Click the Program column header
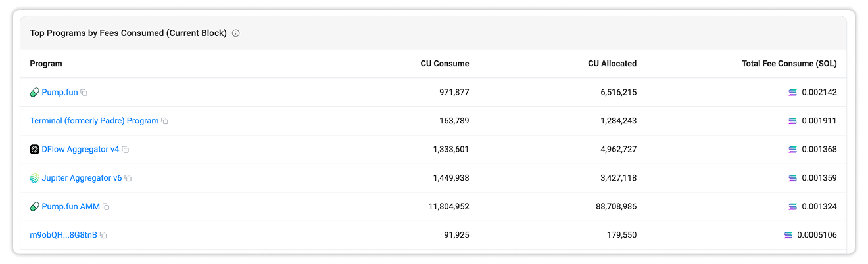 (x=46, y=64)
